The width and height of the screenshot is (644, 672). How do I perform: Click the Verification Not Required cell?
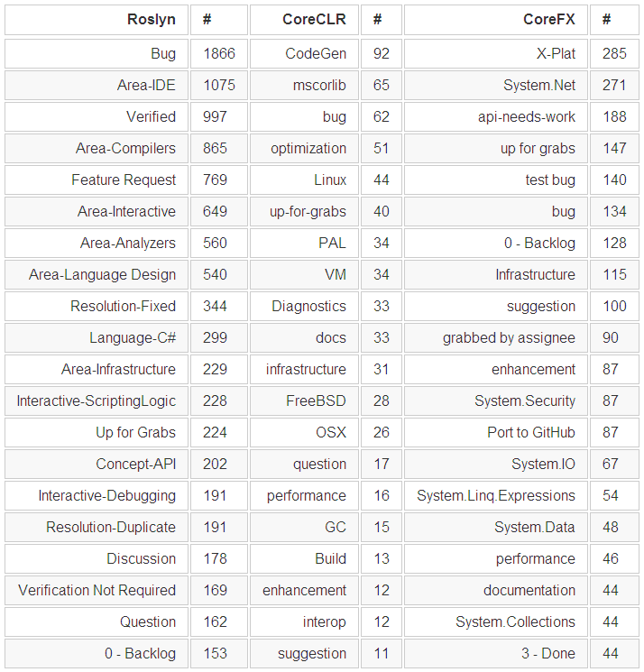97,591
